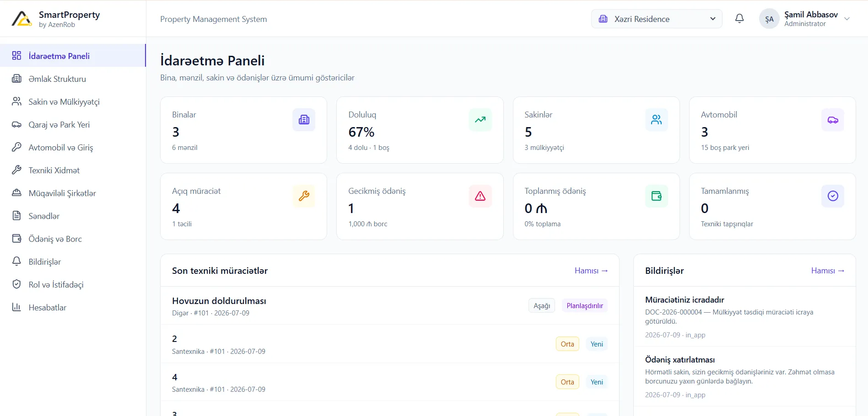
Task: Select Avtomobil və Giriş menu item
Action: tap(73, 147)
